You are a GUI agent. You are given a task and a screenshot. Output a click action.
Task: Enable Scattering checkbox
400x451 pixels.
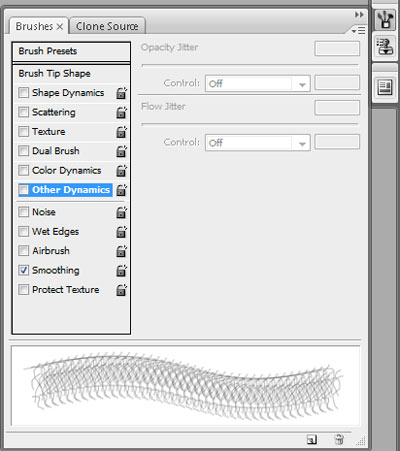[23, 112]
